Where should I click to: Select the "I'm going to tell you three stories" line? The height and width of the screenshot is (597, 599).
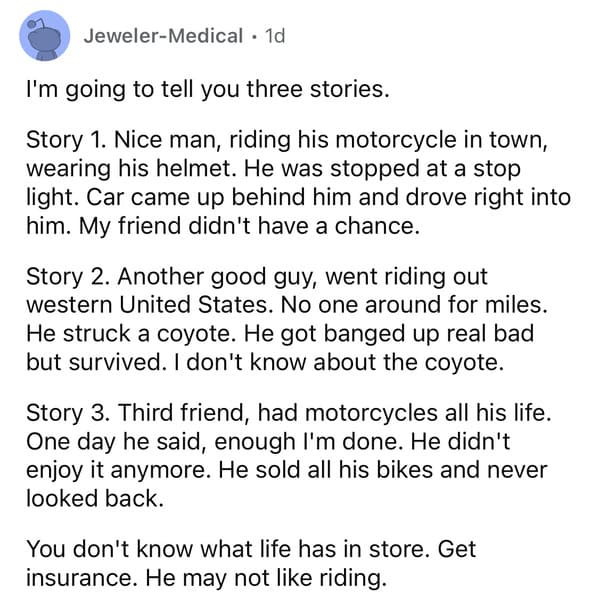click(x=208, y=90)
